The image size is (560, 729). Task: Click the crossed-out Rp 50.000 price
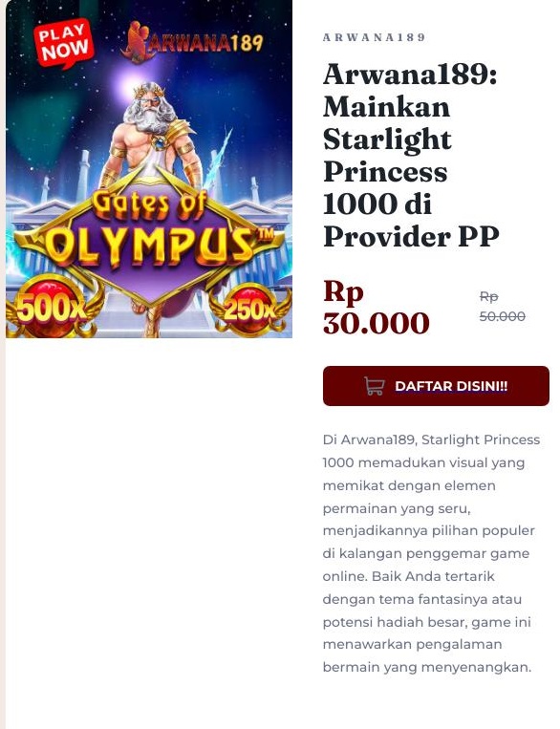tap(503, 307)
